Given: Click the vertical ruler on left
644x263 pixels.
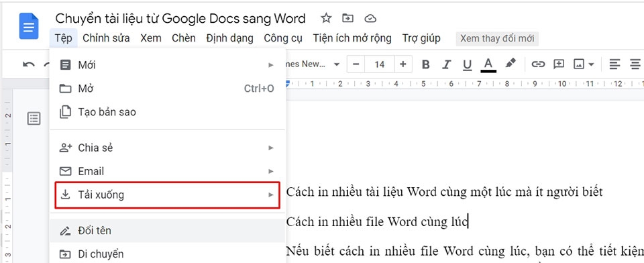Looking at the screenshot, I should 7,176.
